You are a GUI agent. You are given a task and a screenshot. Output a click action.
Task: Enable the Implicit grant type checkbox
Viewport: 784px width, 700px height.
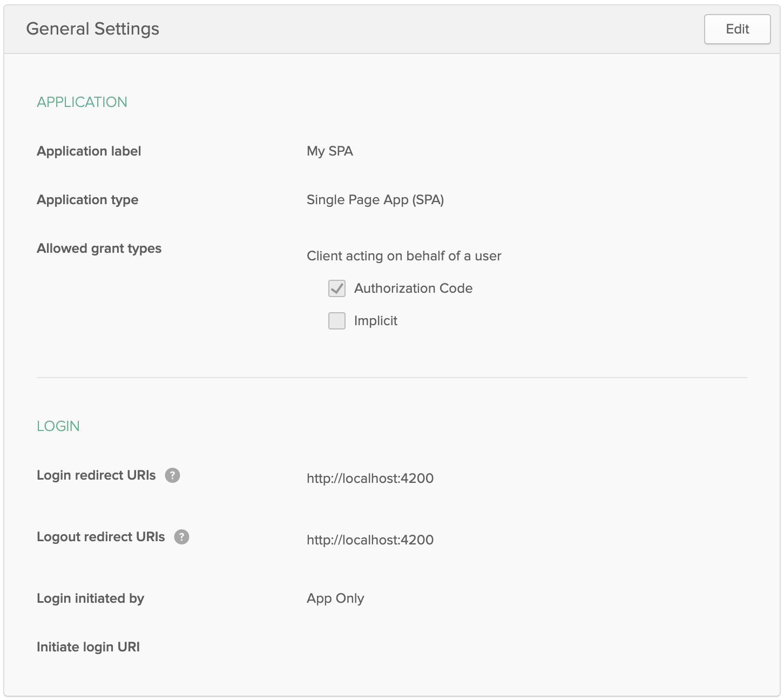coord(337,321)
